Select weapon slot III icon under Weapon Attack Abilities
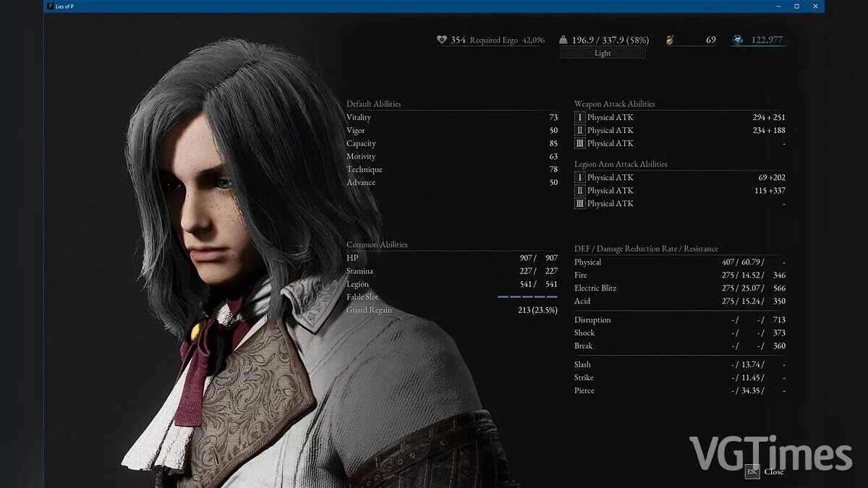The image size is (868, 488). tap(579, 143)
